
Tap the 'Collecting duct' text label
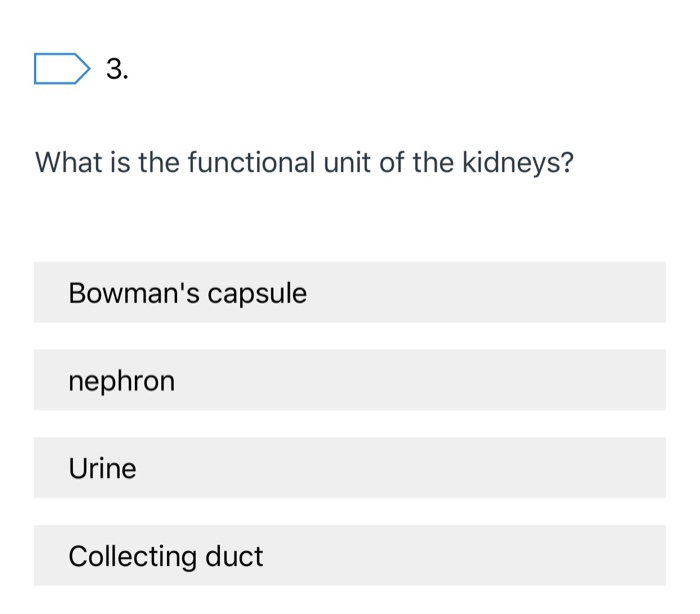pos(165,556)
